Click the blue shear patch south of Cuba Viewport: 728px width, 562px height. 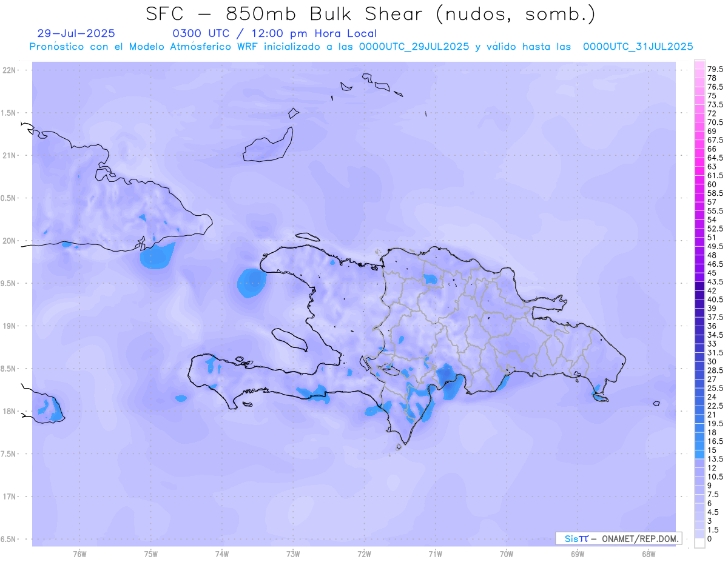[x=157, y=255]
